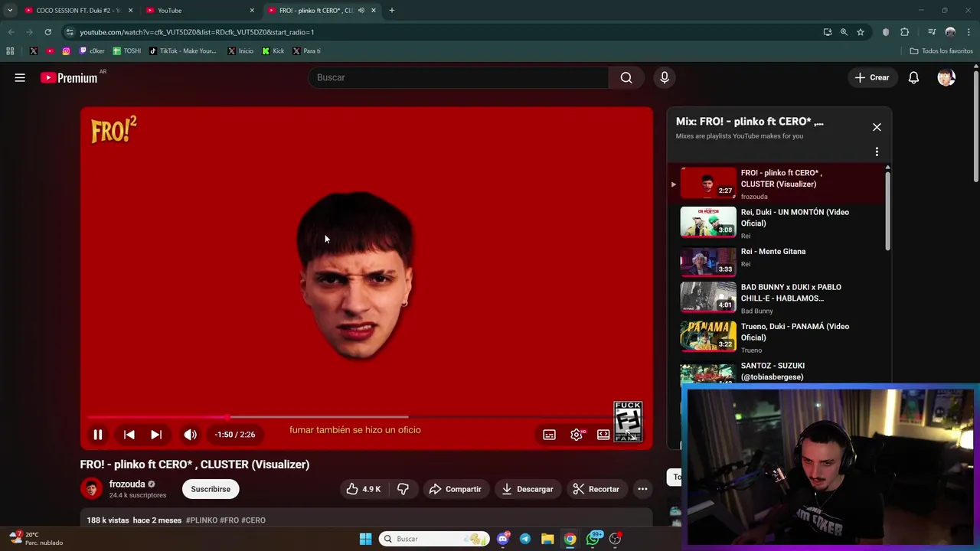This screenshot has height=551, width=980.
Task: Open the Chrome three-dot menu
Action: point(969,32)
